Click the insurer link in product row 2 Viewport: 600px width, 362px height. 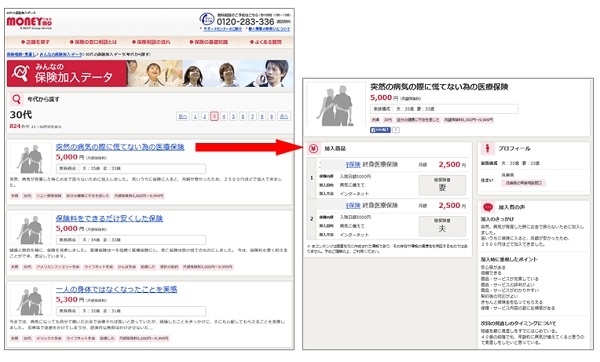(x=353, y=205)
